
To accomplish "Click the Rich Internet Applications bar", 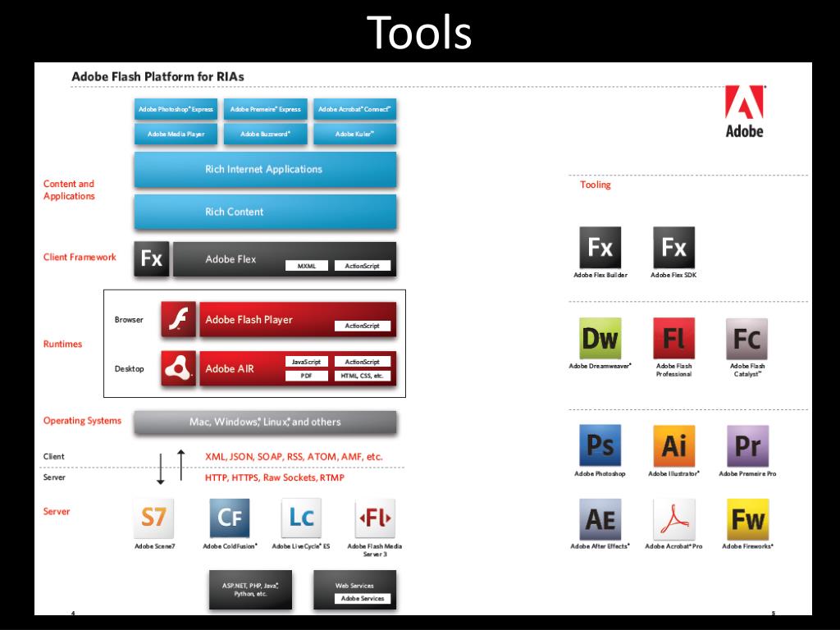I will pyautogui.click(x=265, y=169).
